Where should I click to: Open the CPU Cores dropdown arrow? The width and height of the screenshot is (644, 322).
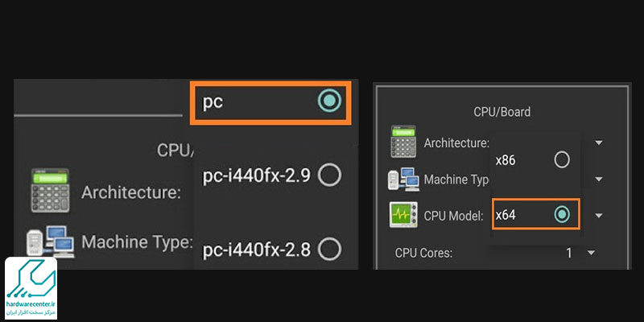pyautogui.click(x=592, y=253)
